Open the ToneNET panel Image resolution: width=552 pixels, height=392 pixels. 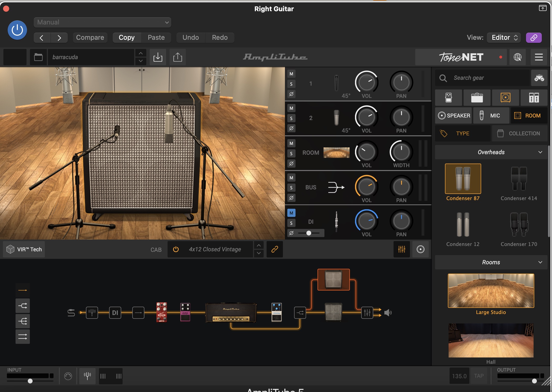point(461,57)
